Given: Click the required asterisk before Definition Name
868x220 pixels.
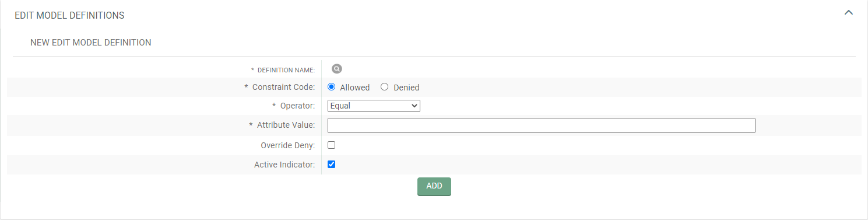Looking at the screenshot, I should [x=252, y=70].
